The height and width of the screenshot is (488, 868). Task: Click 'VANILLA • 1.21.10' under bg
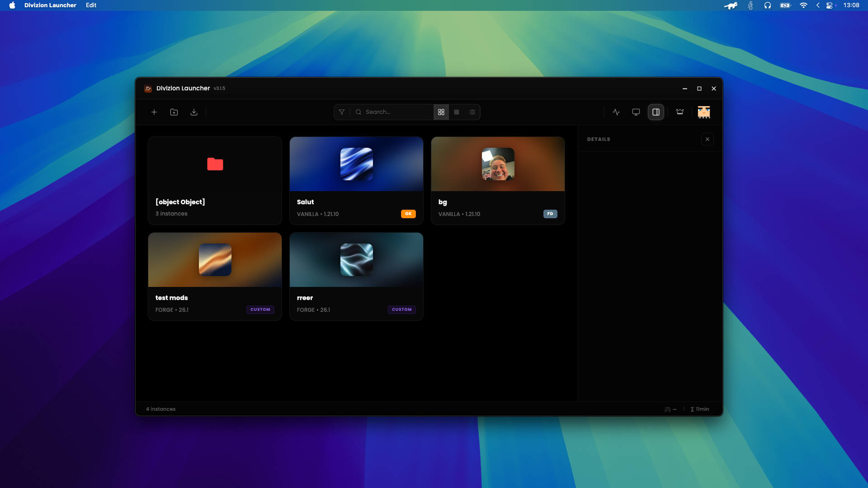pyautogui.click(x=459, y=214)
